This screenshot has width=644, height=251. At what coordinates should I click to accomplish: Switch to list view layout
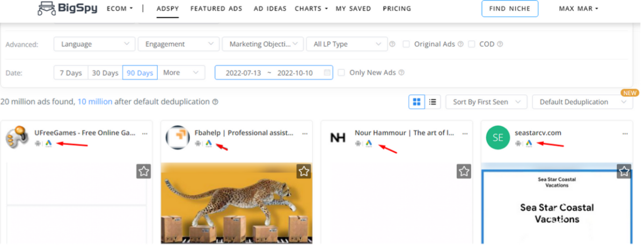coord(433,102)
